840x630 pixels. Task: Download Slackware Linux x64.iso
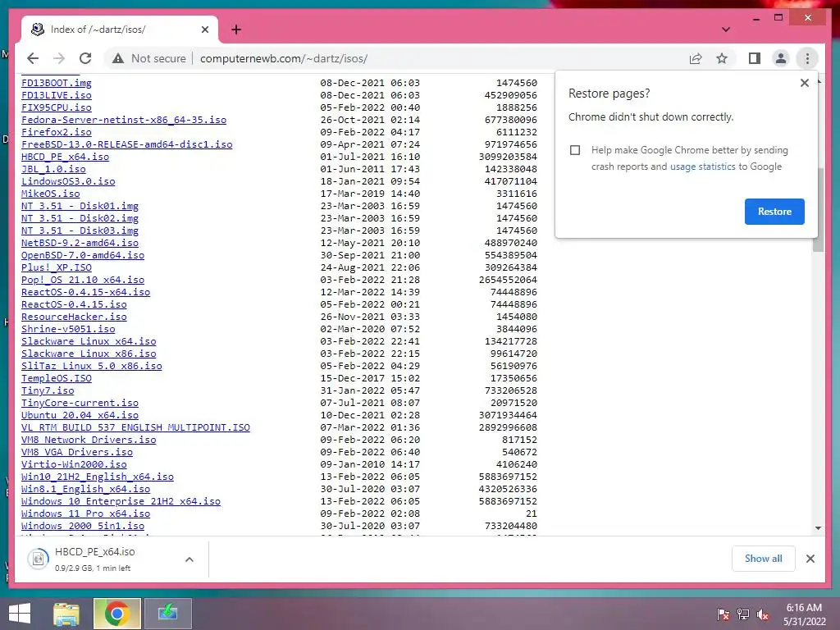click(89, 342)
